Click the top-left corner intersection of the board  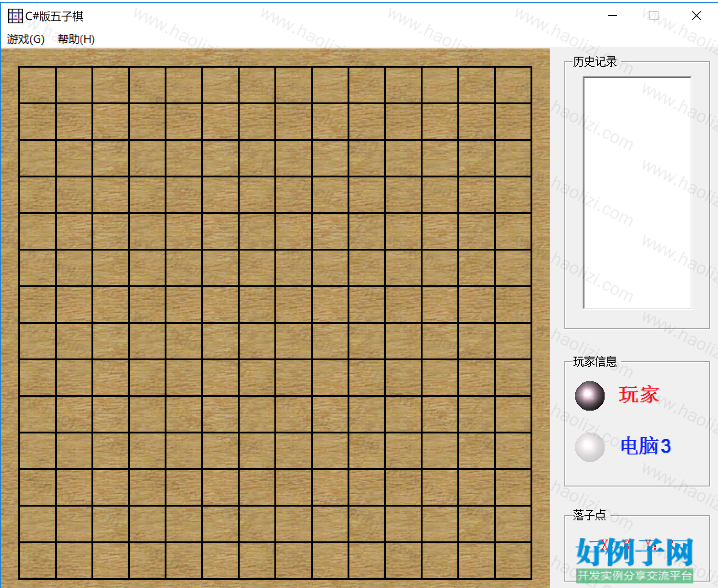tap(19, 67)
